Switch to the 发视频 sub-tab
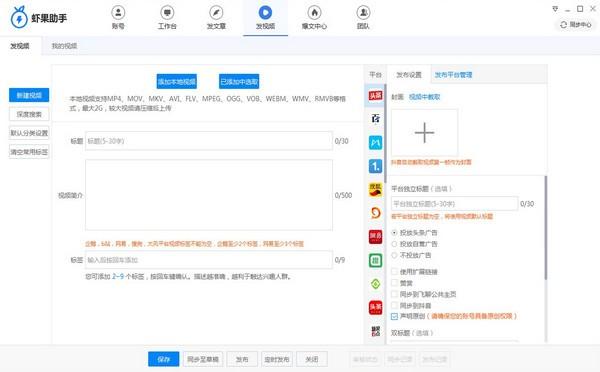This screenshot has width=600, height=372. [x=20, y=46]
